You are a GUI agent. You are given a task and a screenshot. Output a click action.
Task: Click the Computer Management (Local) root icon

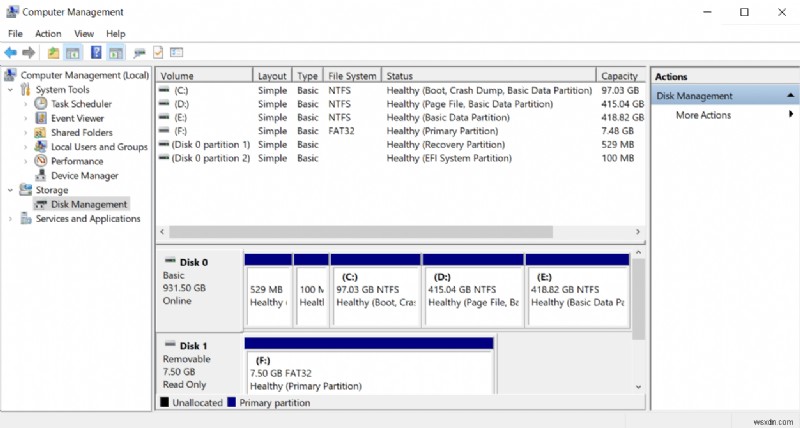tap(10, 75)
